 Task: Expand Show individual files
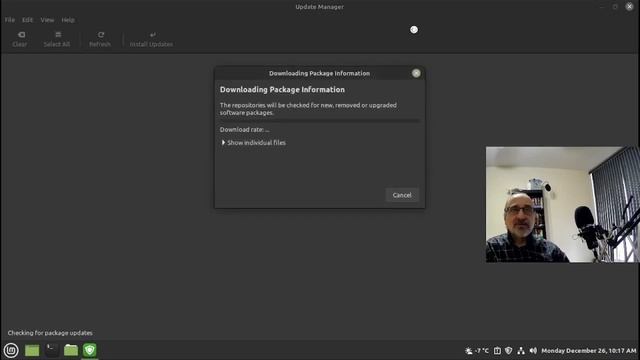point(253,142)
